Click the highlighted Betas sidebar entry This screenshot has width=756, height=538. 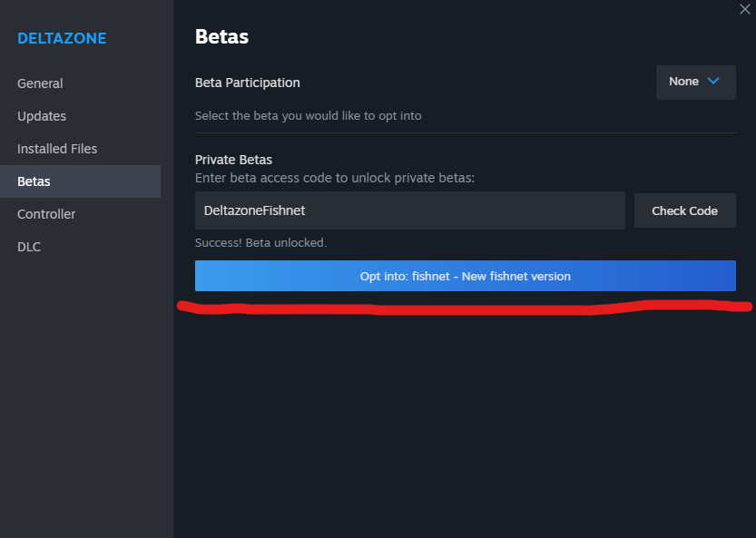34,181
